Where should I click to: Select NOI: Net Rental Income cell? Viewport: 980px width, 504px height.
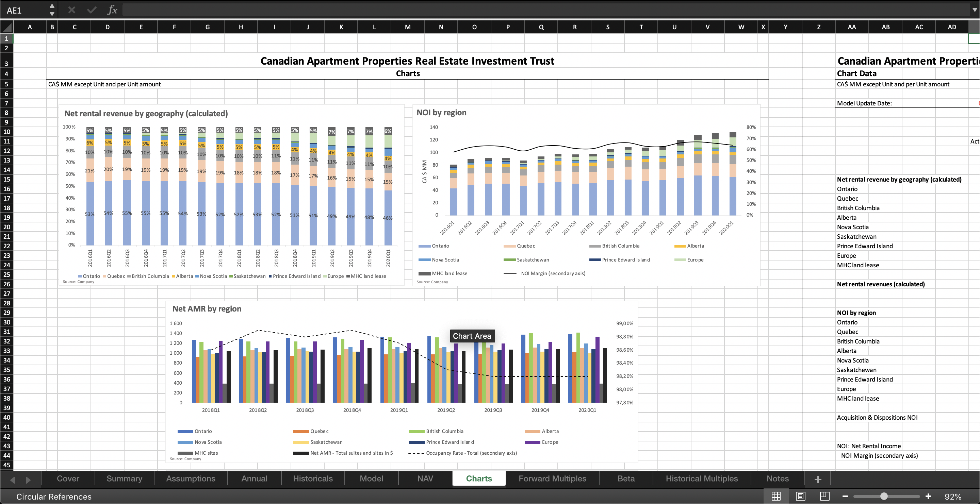click(868, 446)
